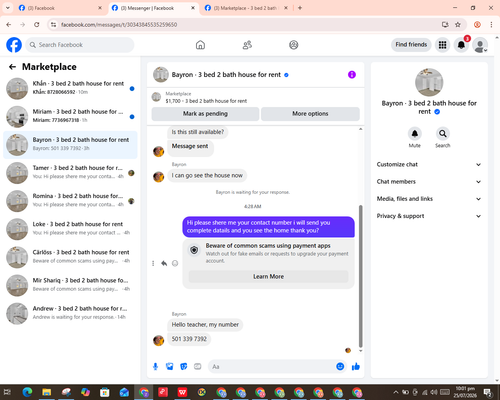Image resolution: width=500 pixels, height=400 pixels.
Task: Go back using the Marketplace back arrow
Action: click(x=12, y=67)
